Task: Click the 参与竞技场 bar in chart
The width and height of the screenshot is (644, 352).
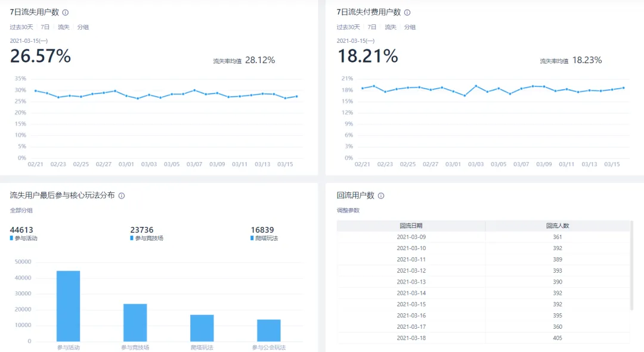Action: point(135,322)
